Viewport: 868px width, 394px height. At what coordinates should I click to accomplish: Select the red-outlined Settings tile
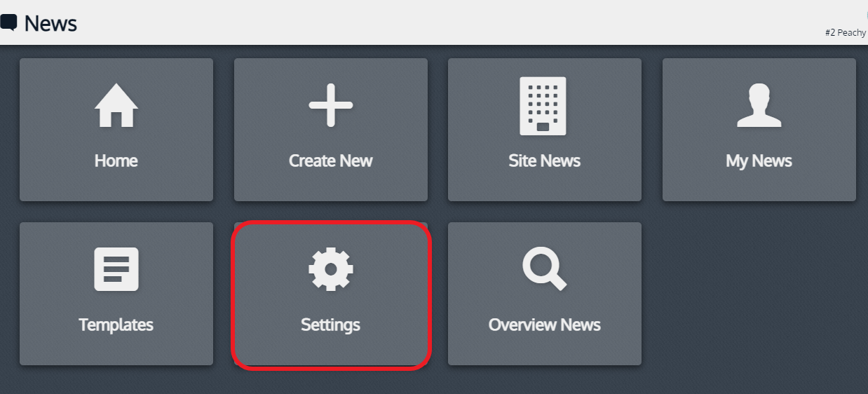pos(331,294)
